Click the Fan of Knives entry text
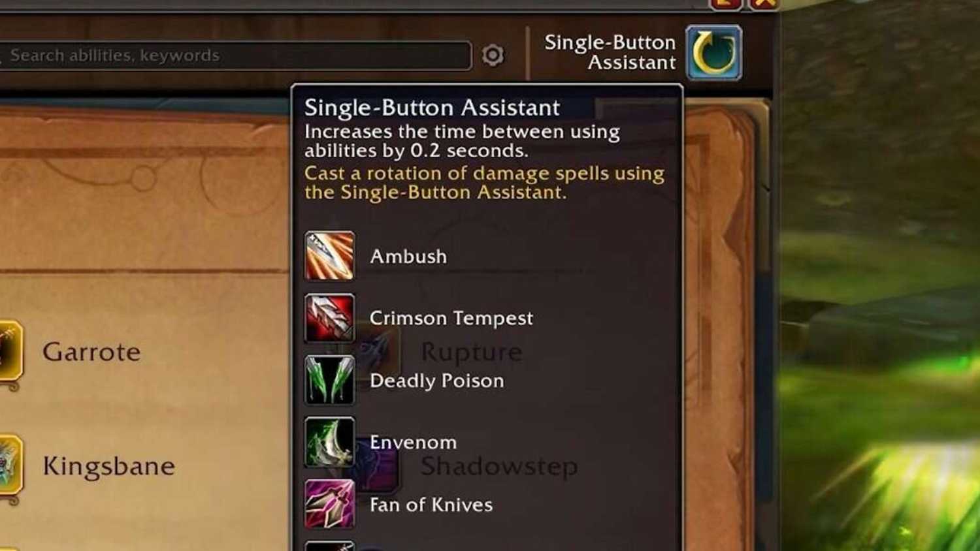The height and width of the screenshot is (551, 980). tap(431, 505)
